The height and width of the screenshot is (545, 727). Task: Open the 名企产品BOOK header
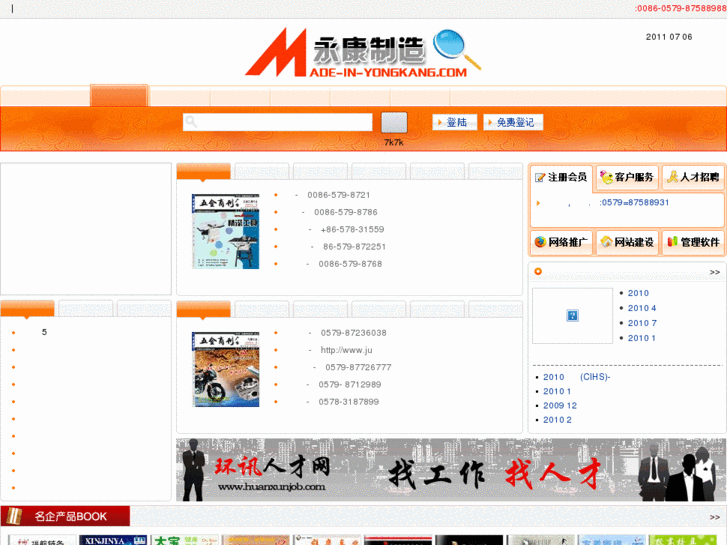[65, 516]
